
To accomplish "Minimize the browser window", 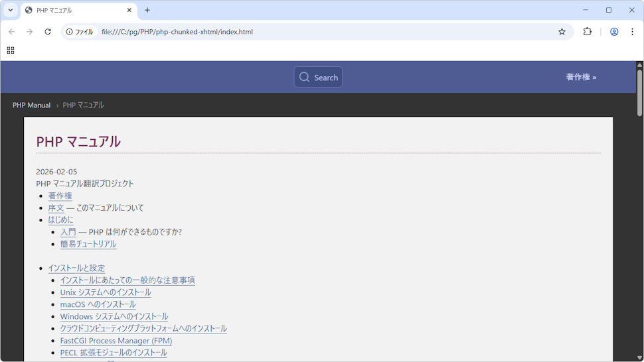I will pos(586,10).
